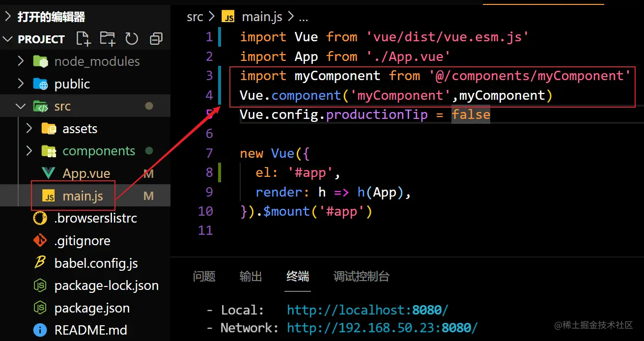Click the Node icon beside package-lock.json

point(40,285)
